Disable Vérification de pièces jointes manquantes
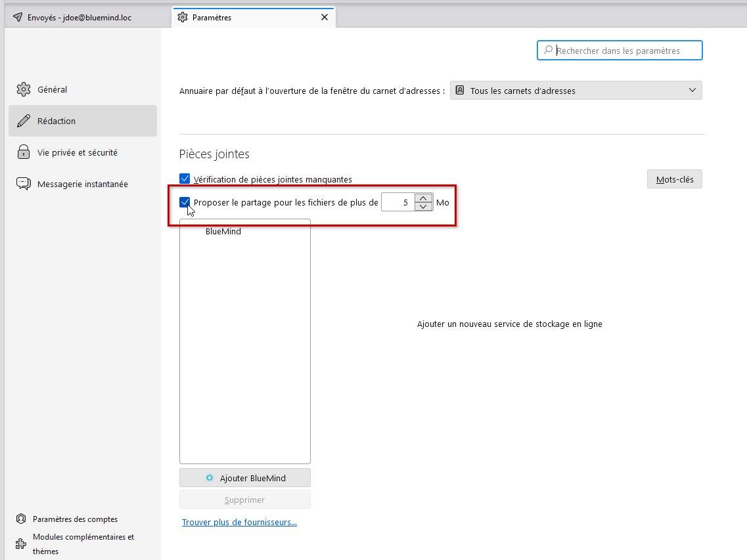 (185, 179)
